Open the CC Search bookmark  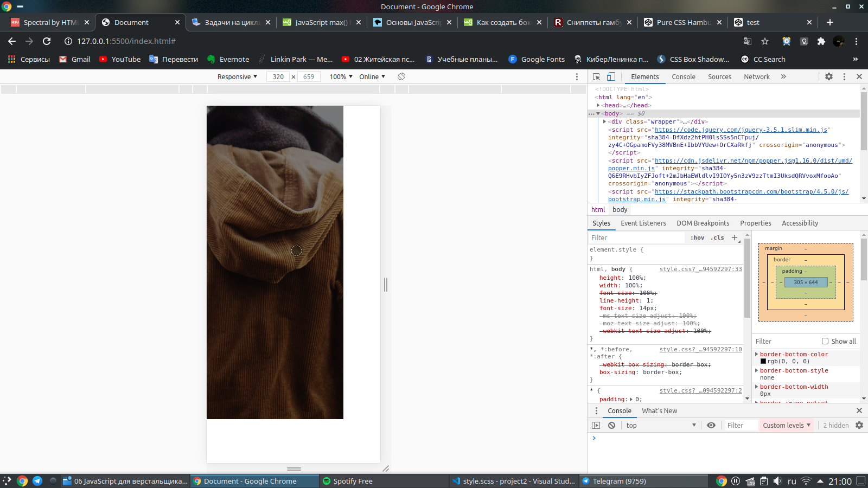point(763,59)
